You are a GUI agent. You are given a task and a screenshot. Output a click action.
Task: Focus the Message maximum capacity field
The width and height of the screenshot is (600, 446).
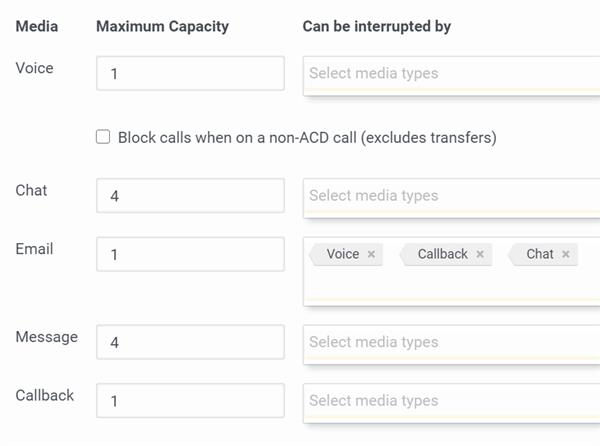click(190, 342)
